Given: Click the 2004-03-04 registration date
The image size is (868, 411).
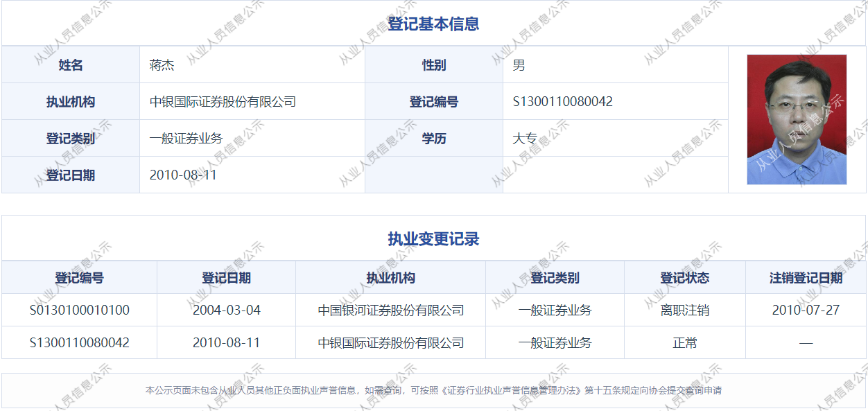Looking at the screenshot, I should coord(227,311).
